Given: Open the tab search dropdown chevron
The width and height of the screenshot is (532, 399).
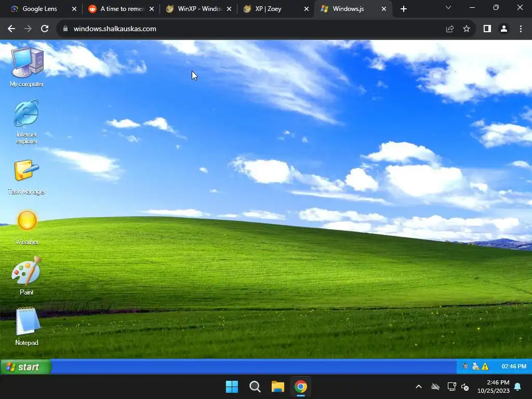Looking at the screenshot, I should [448, 7].
